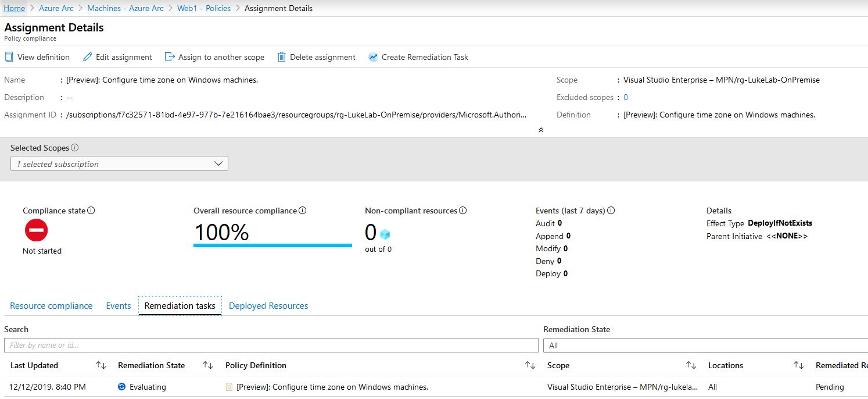
Task: Click the Create Remediation Task chart icon
Action: coord(373,57)
